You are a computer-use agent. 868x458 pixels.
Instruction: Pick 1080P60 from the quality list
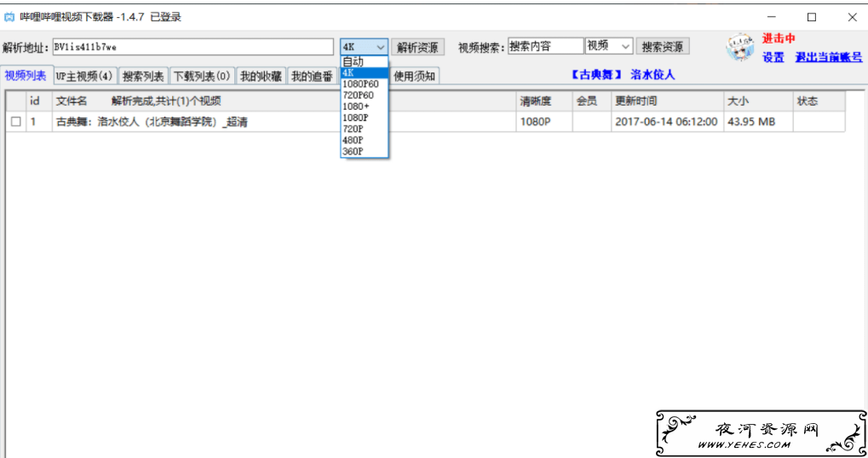[365, 84]
